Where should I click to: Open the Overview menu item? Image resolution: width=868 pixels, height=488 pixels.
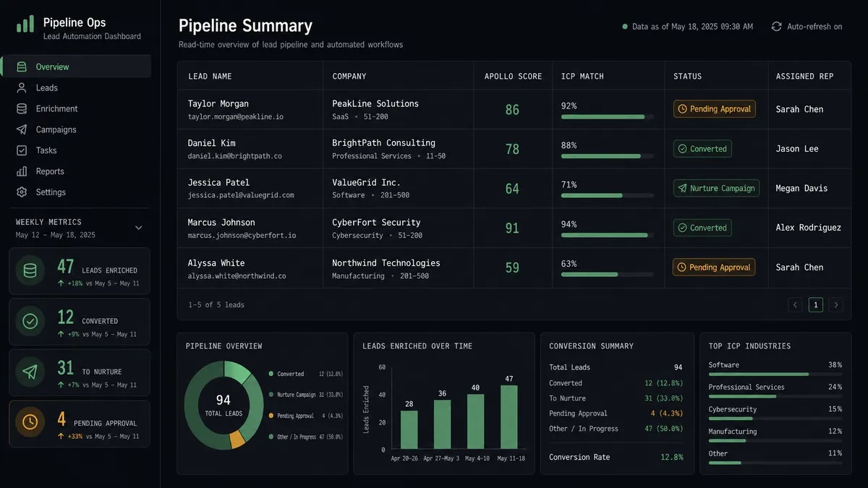click(76, 67)
